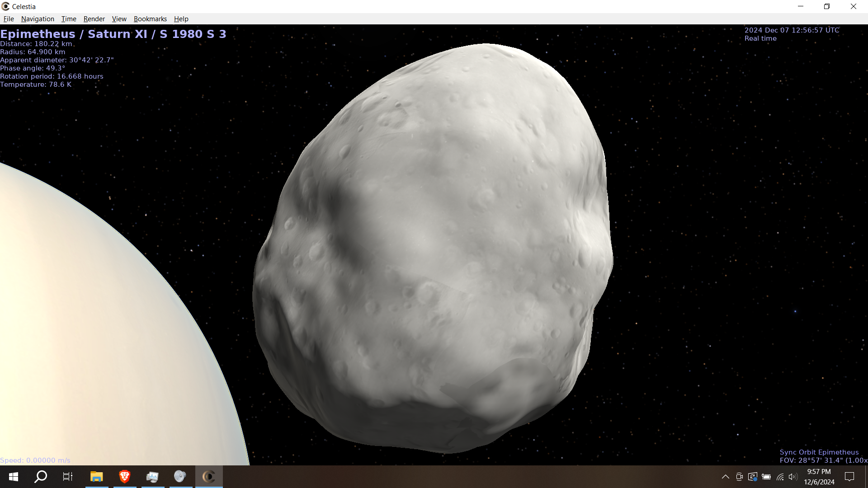
Task: Open Windows notification center
Action: 849,477
